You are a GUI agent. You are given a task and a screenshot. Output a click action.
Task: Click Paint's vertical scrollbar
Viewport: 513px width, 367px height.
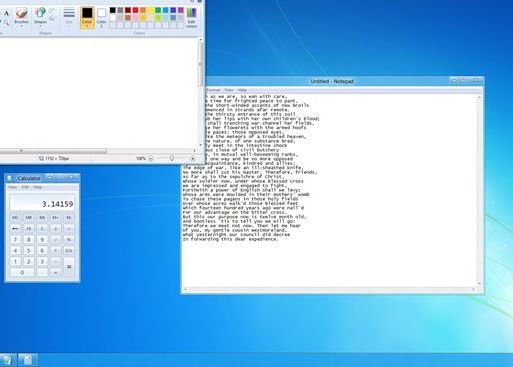pos(201,92)
